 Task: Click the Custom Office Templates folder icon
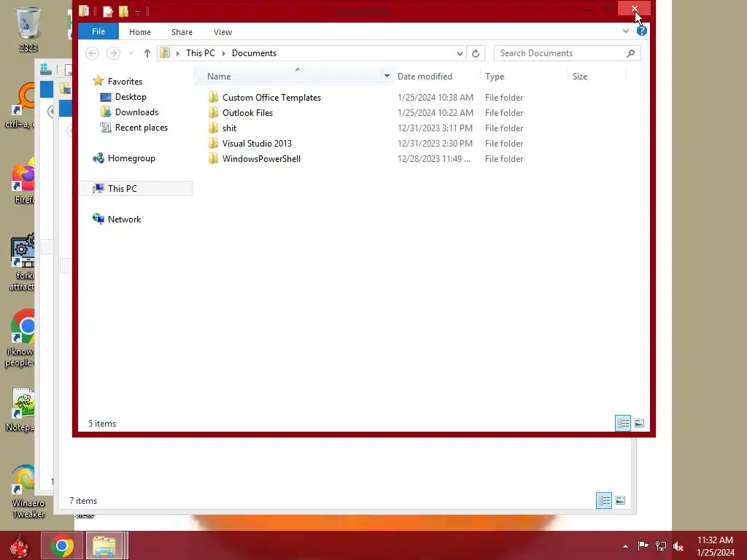point(213,97)
